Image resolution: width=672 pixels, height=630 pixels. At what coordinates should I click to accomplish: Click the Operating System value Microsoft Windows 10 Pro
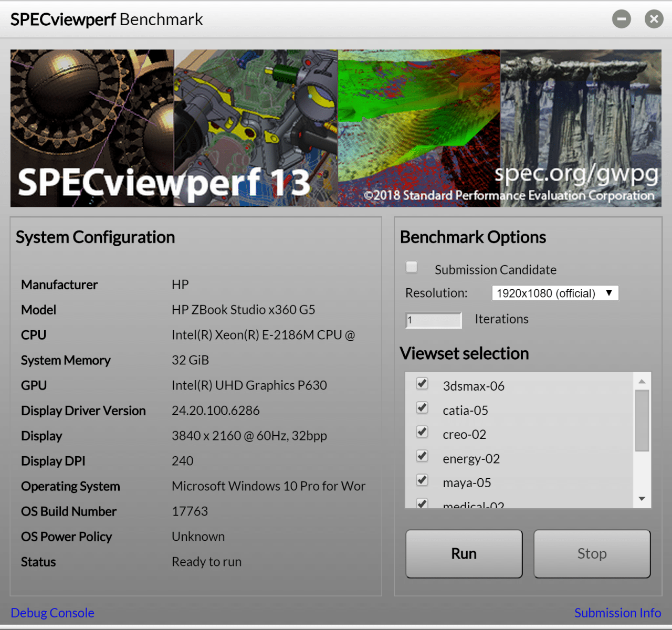tap(268, 486)
